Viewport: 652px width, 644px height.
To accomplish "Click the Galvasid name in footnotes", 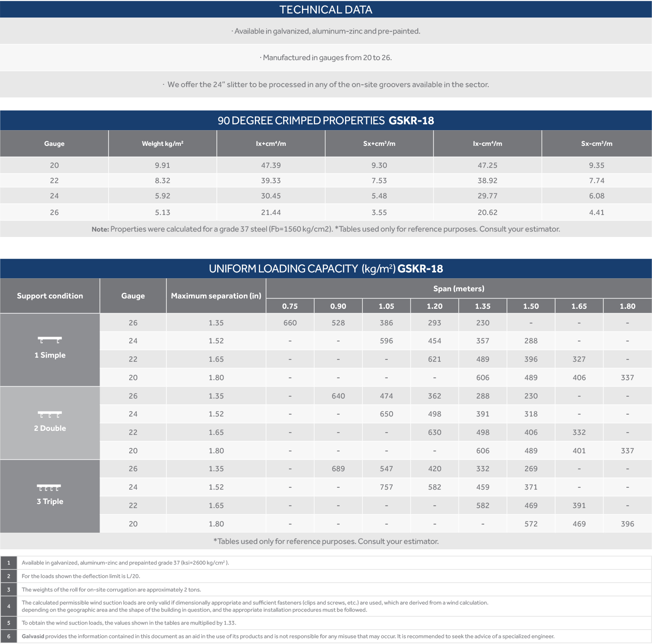I will [x=33, y=636].
